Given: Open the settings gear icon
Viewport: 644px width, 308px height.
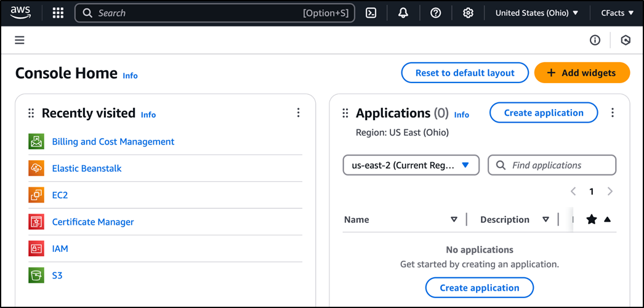Looking at the screenshot, I should (468, 13).
